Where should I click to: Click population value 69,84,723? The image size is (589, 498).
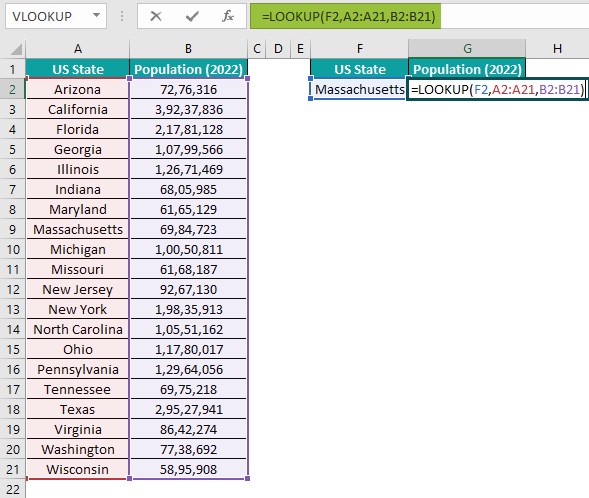[x=189, y=229]
